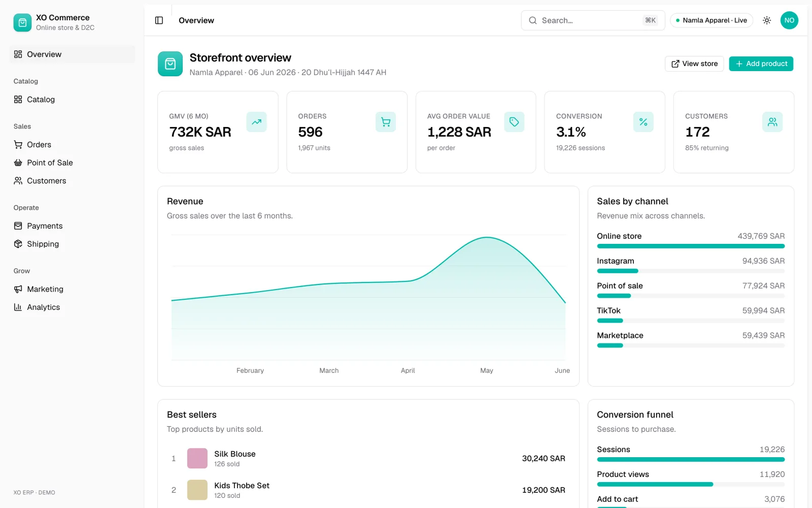
Task: Click the Instagram channel progress bar
Action: point(691,271)
